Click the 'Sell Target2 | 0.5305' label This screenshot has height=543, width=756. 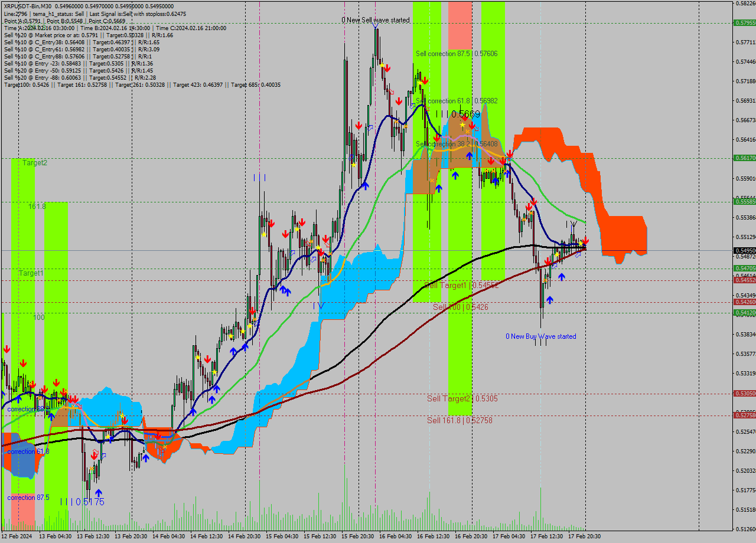462,398
